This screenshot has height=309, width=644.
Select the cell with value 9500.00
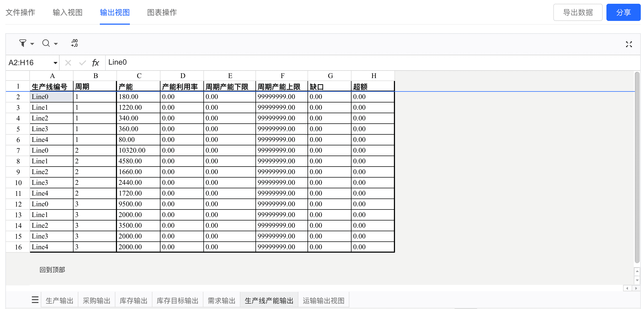(139, 204)
